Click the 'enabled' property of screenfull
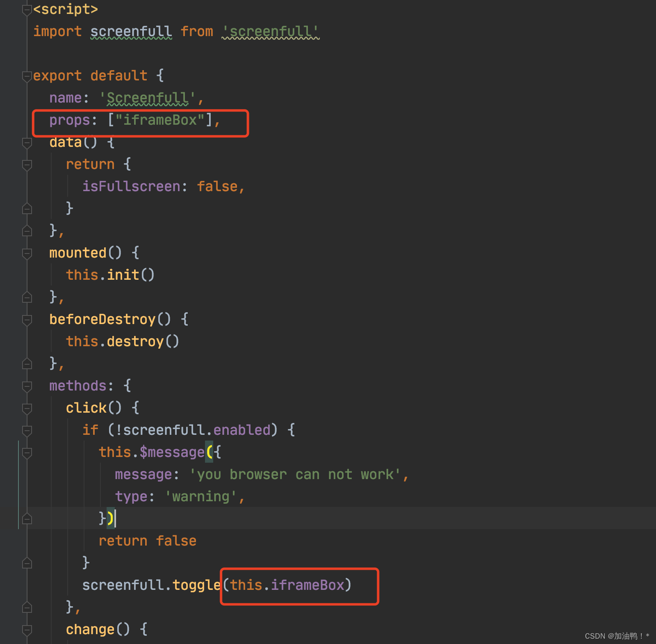Screen dimensions: 656x644 pos(242,430)
